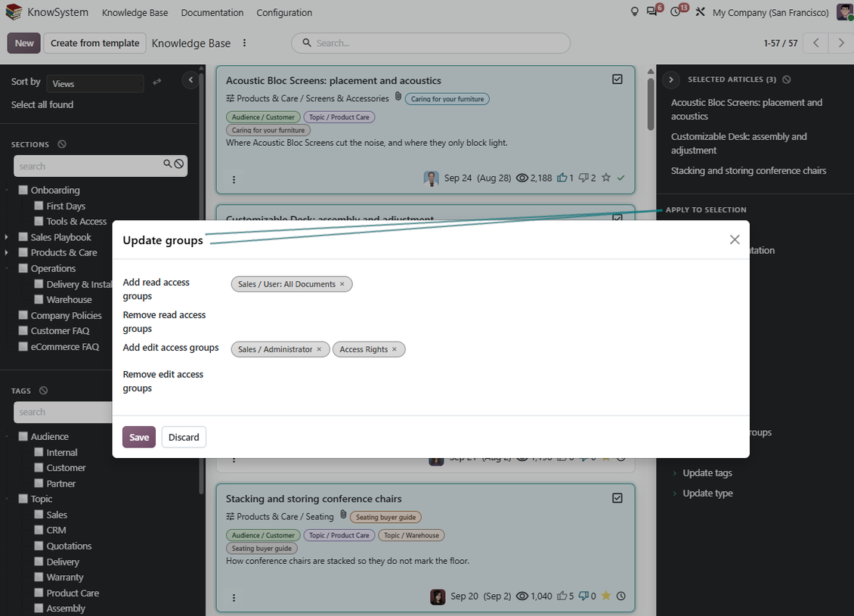Click the Seating buyer guide attachment tag

click(385, 517)
